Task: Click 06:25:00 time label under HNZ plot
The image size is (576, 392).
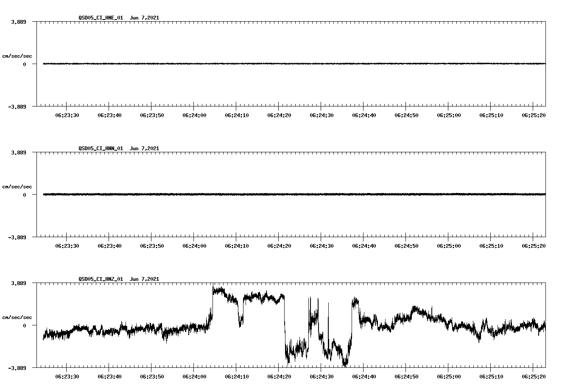Action: pyautogui.click(x=449, y=377)
